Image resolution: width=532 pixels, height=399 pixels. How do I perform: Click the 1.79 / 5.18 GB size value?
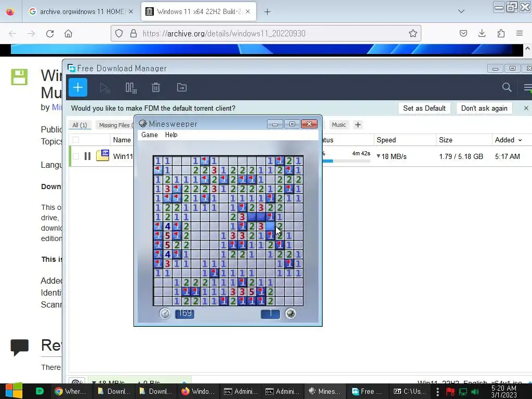click(x=461, y=156)
